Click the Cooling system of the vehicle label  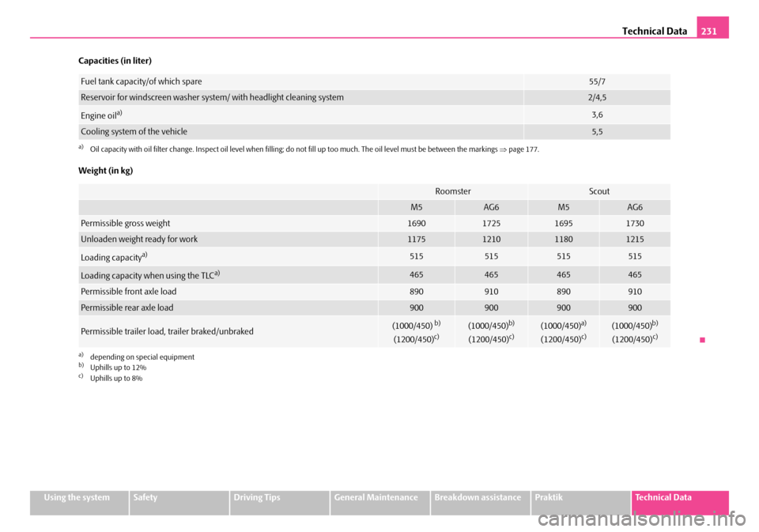tap(134, 132)
